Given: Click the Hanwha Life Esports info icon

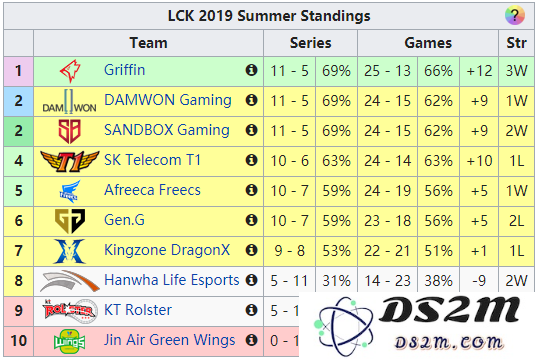Looking at the screenshot, I should point(251,280).
